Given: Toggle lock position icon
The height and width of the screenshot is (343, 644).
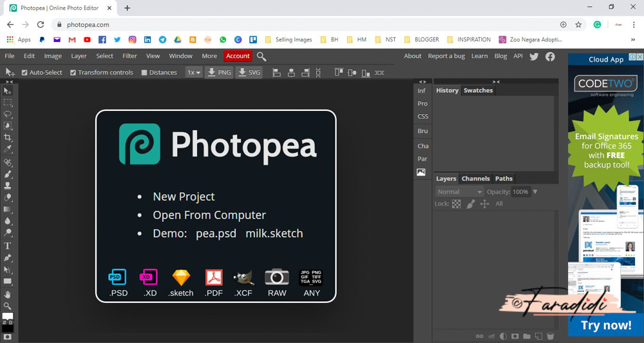Looking at the screenshot, I should pyautogui.click(x=485, y=204).
